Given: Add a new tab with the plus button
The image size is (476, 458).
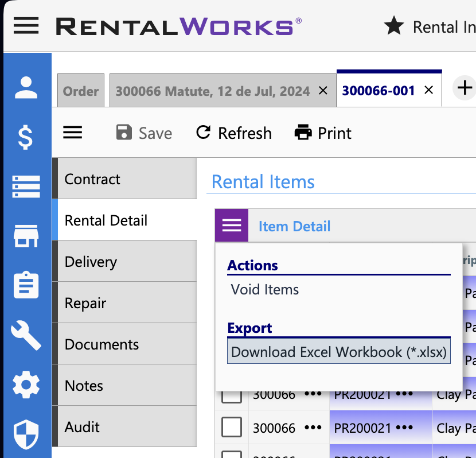Looking at the screenshot, I should 465,88.
